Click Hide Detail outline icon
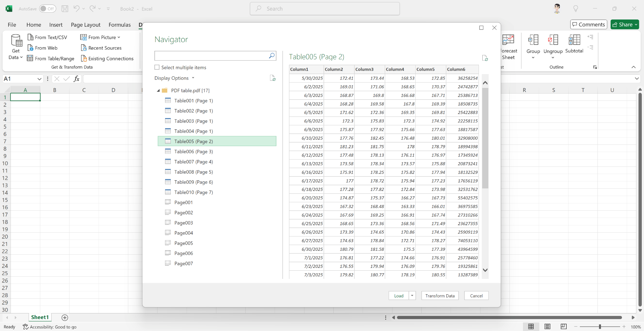644x331 pixels. point(591,48)
